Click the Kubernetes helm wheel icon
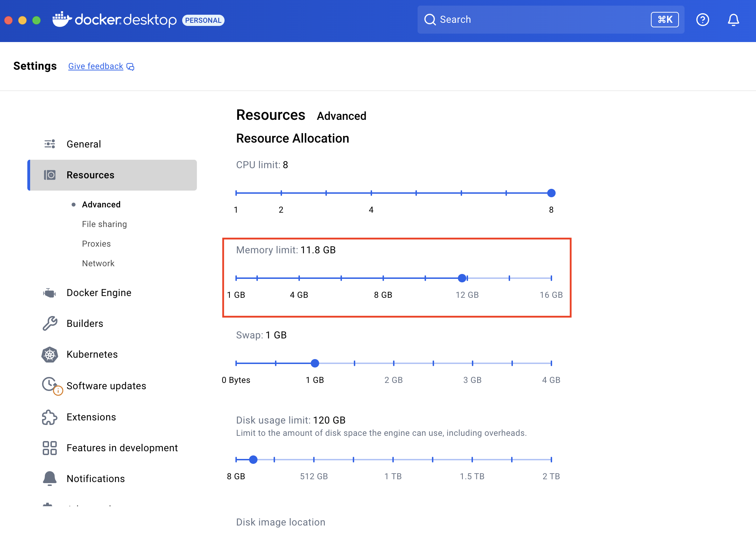 (x=50, y=355)
